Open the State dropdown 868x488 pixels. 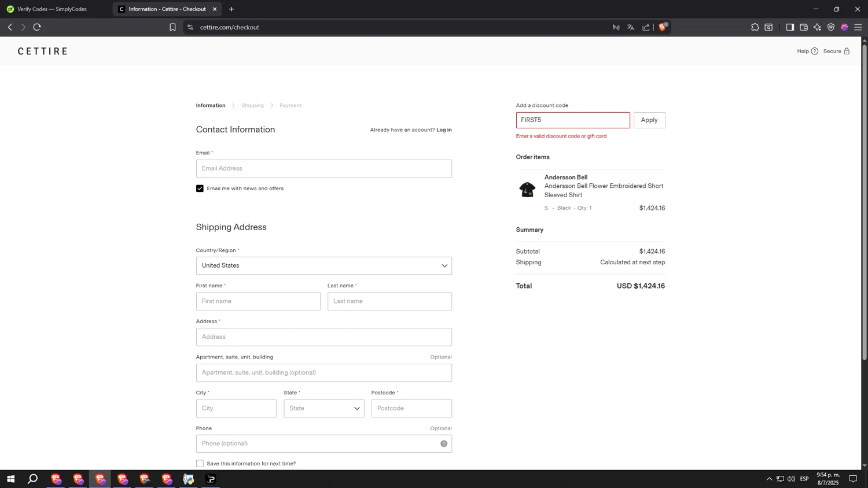324,408
